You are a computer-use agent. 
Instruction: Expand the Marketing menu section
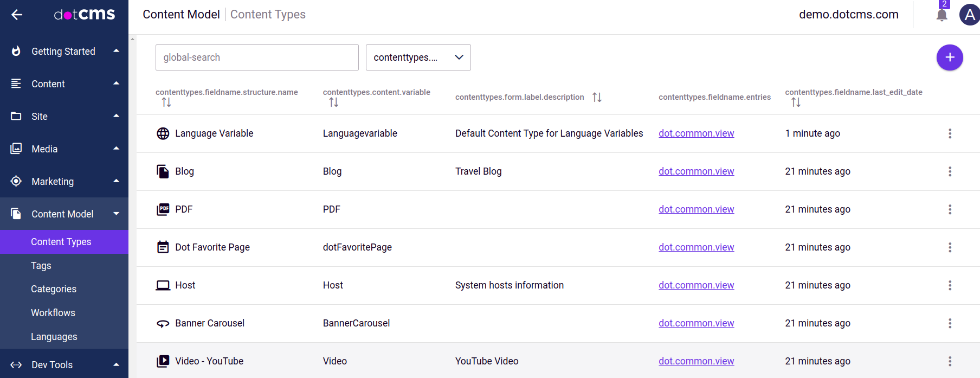[116, 181]
